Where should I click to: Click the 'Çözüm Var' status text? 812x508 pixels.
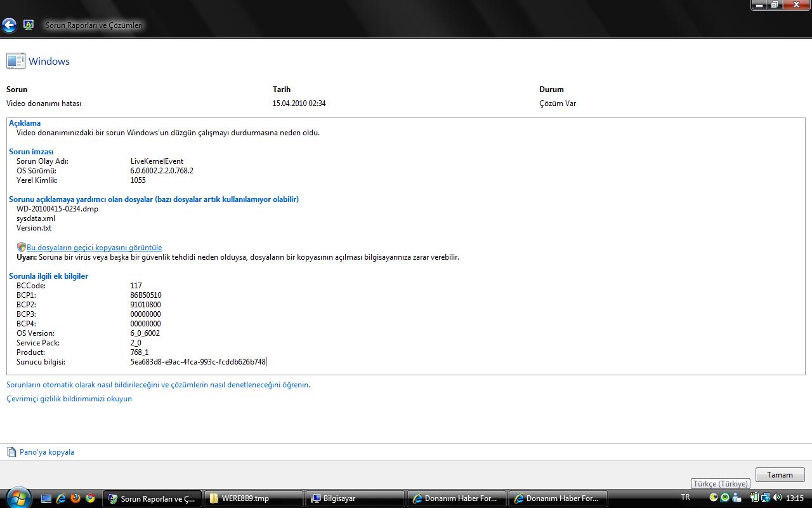tap(558, 104)
